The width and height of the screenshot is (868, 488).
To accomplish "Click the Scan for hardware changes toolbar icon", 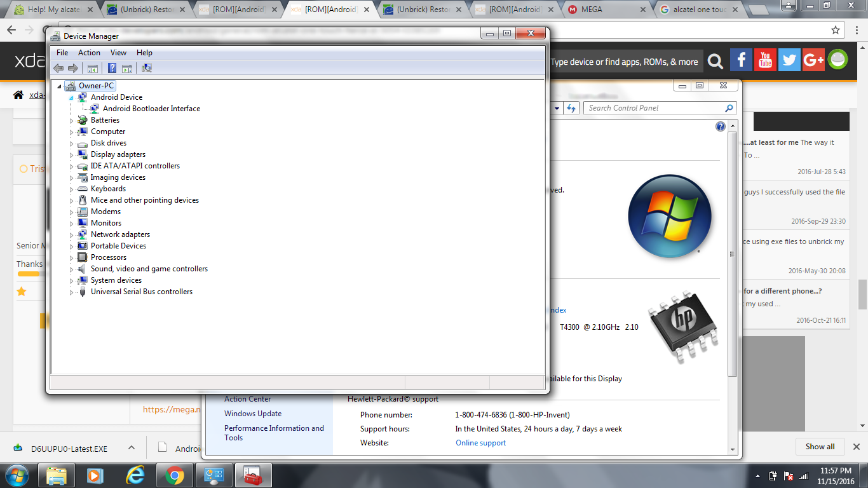I will click(x=147, y=69).
